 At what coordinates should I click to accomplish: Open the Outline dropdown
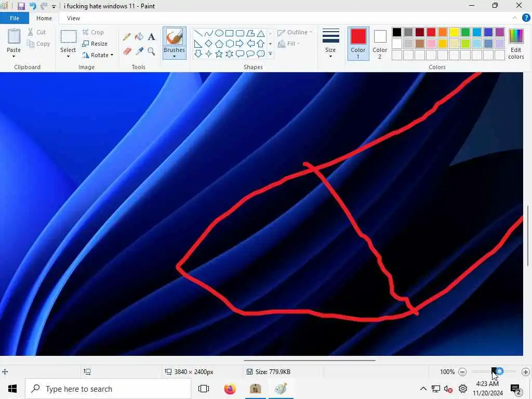coord(295,32)
